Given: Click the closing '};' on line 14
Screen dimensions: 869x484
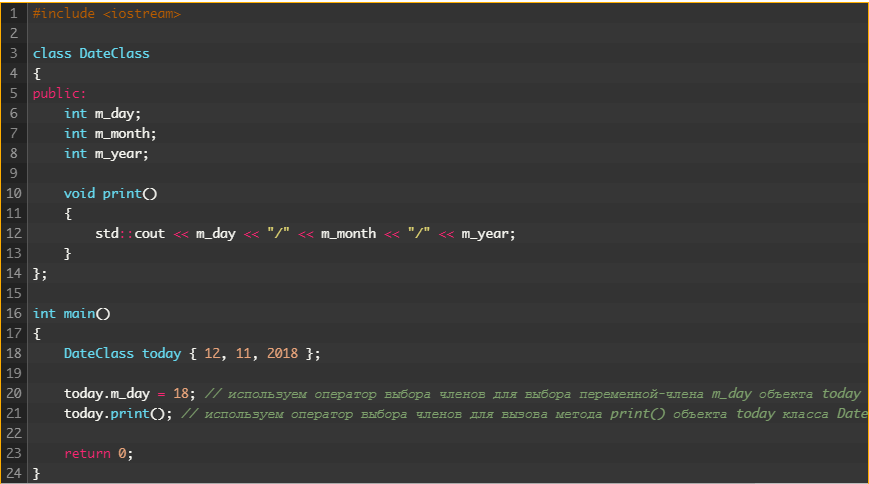Looking at the screenshot, I should (40, 274).
